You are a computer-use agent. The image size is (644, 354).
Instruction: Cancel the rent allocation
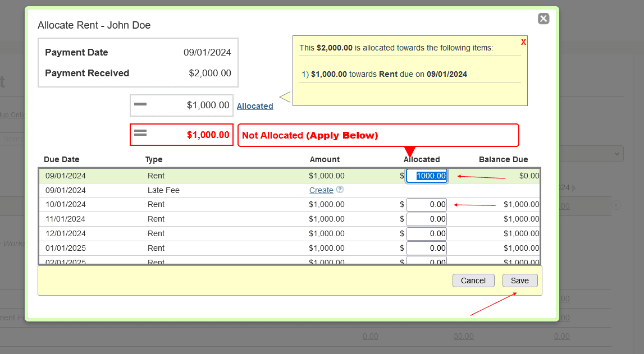(473, 281)
